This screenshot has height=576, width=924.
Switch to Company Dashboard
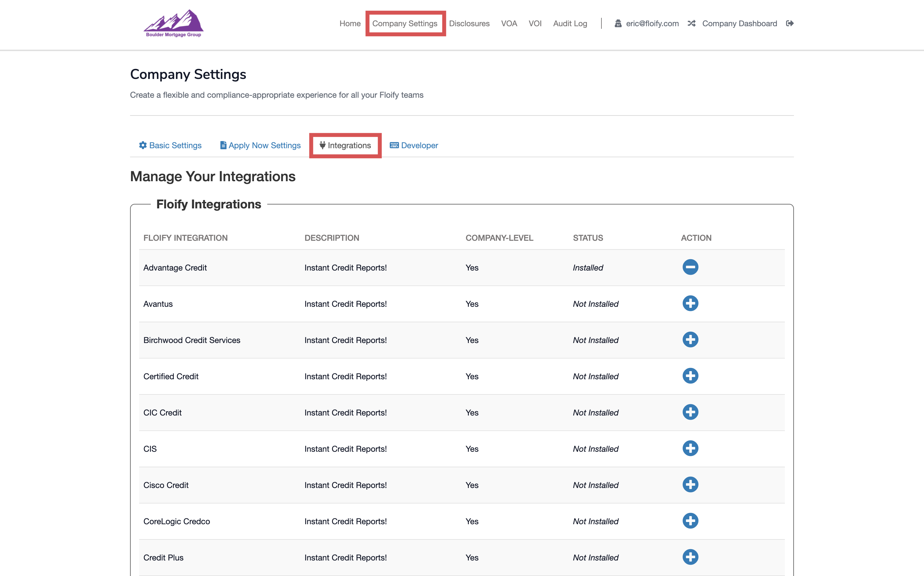739,23
